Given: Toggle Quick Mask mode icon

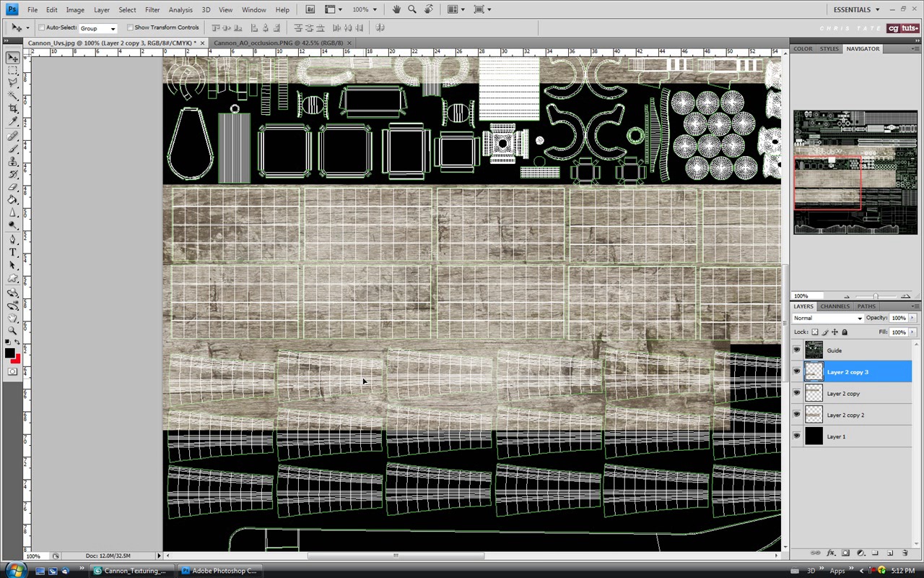Looking at the screenshot, I should click(13, 372).
